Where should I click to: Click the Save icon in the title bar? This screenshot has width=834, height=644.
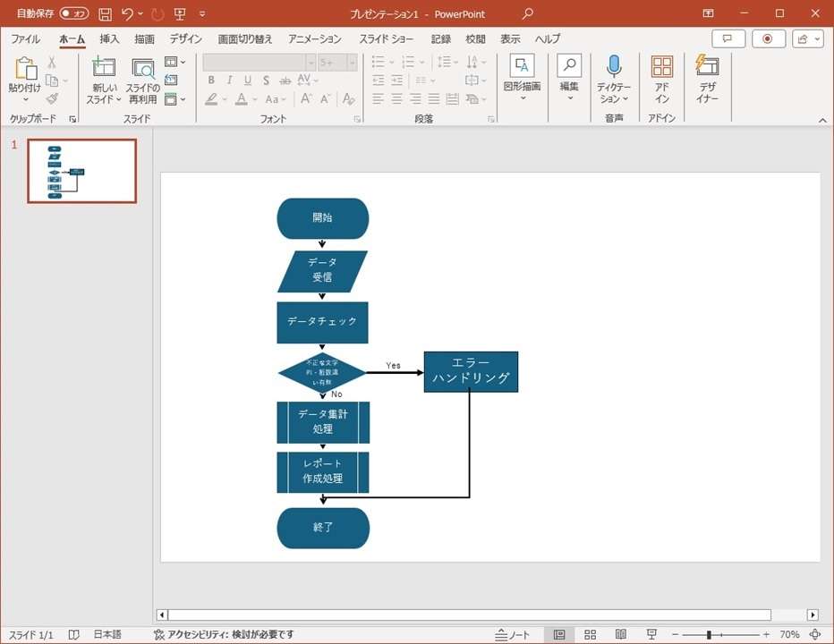click(105, 13)
